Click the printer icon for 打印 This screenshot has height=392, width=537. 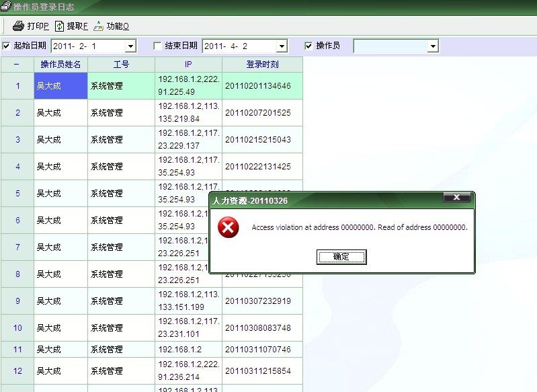click(18, 26)
